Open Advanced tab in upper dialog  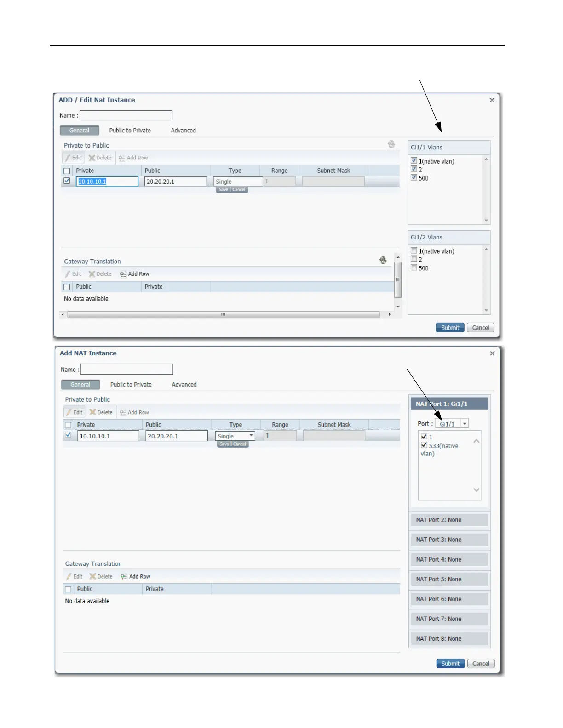click(184, 131)
